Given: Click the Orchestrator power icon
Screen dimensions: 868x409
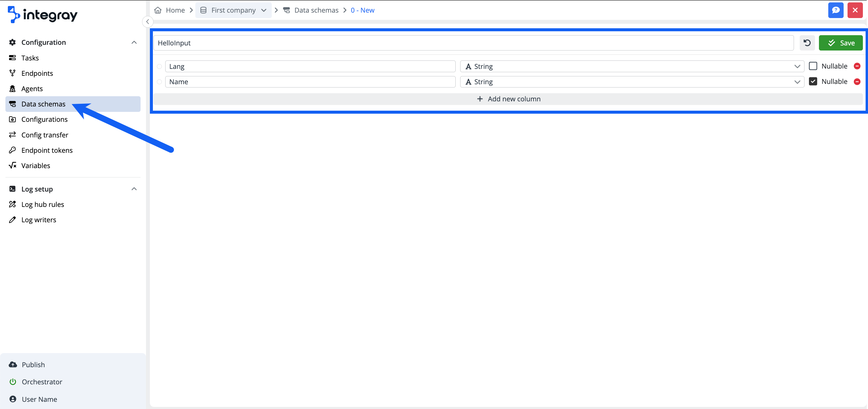Looking at the screenshot, I should [x=13, y=382].
